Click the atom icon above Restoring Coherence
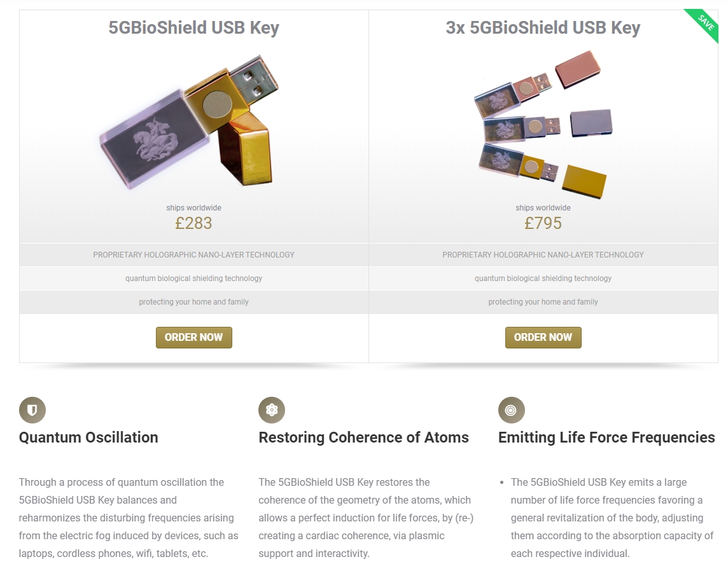 click(x=272, y=410)
